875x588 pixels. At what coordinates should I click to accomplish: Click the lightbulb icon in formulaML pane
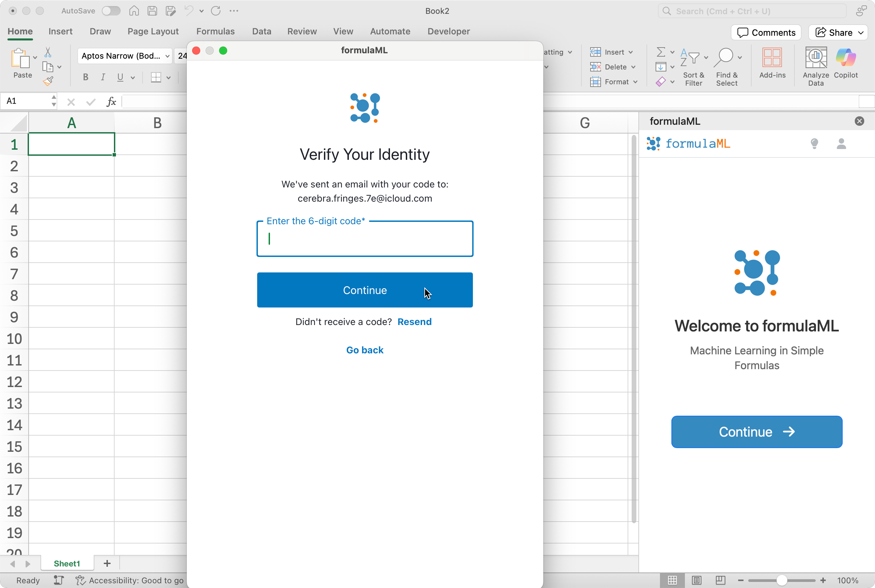814,144
